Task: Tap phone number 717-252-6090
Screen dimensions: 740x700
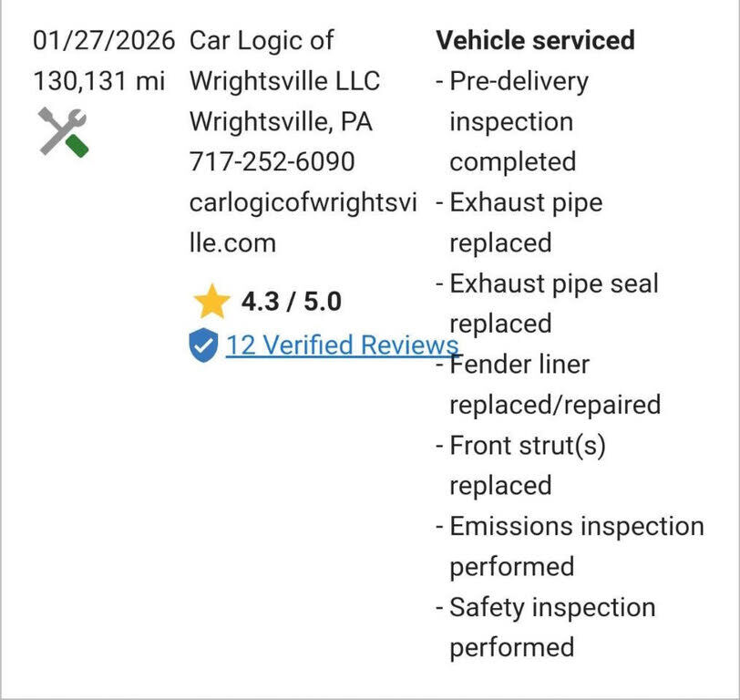Action: [272, 161]
